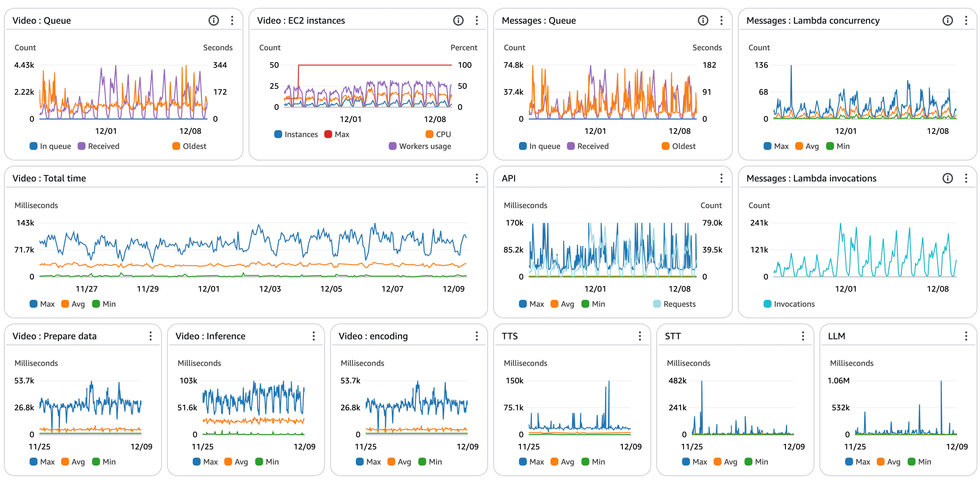Open three-dot menu on Video : Total time
Viewport: 980px width, 480px height.
click(476, 179)
